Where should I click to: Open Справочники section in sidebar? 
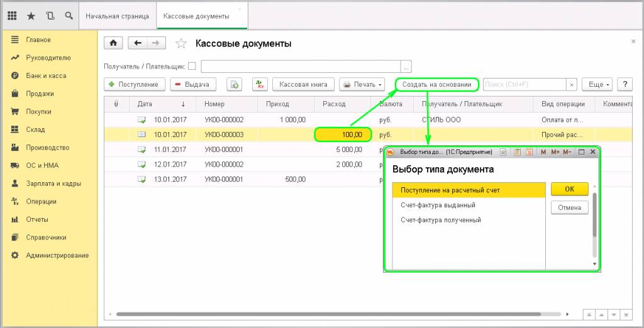46,238
